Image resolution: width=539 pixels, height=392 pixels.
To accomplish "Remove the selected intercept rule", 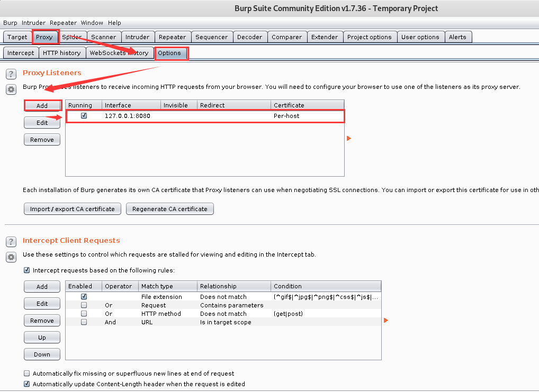I will coord(42,321).
